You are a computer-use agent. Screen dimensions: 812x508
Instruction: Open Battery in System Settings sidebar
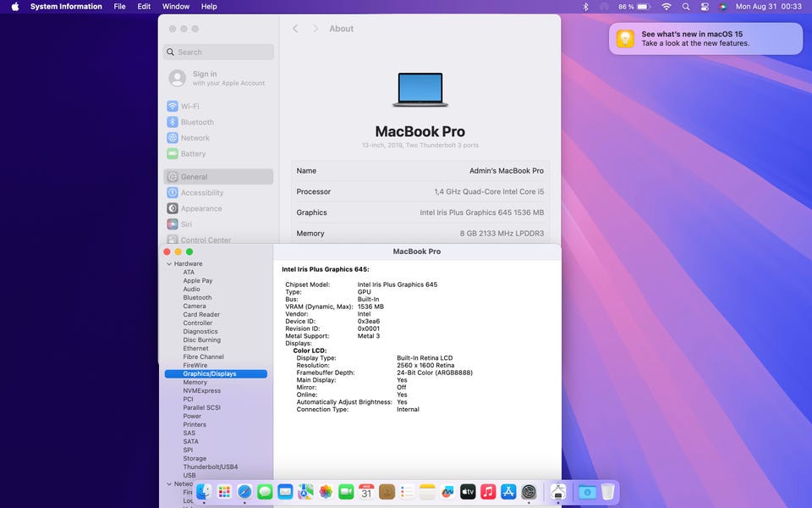[219, 154]
